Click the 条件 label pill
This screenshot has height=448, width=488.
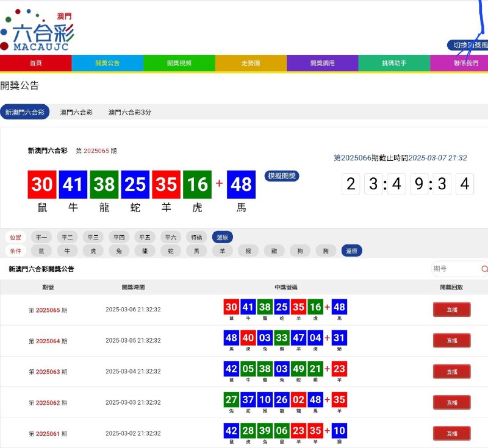tap(16, 251)
